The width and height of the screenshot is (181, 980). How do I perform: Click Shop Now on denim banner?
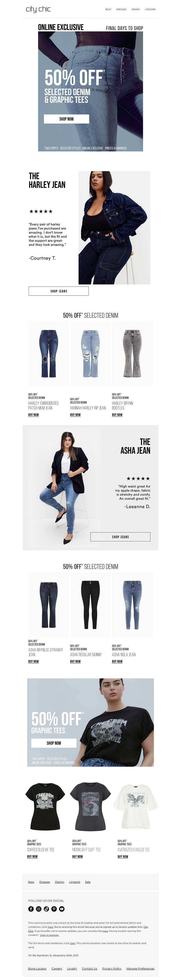[67, 119]
